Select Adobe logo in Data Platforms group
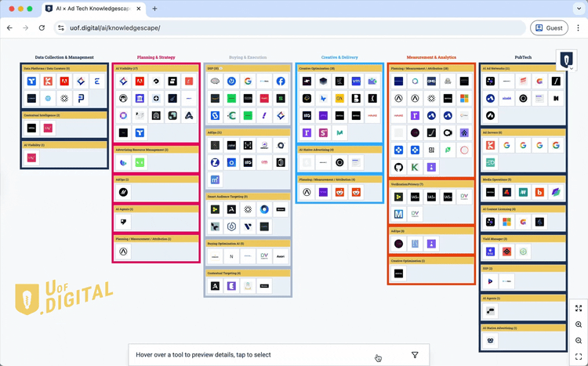 pyautogui.click(x=64, y=81)
